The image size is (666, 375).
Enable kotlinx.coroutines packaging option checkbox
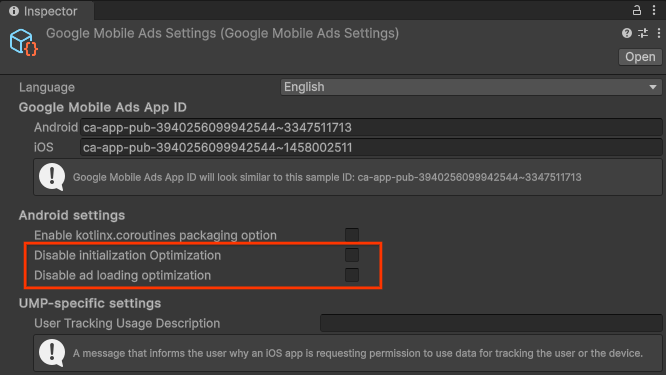[352, 235]
